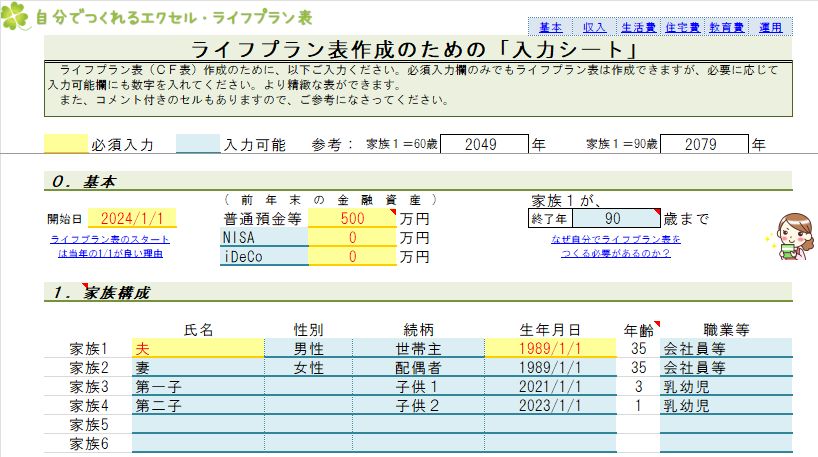Viewport: 818px width, 457px height.
Task: Jump to the 生活費 section
Action: click(637, 28)
